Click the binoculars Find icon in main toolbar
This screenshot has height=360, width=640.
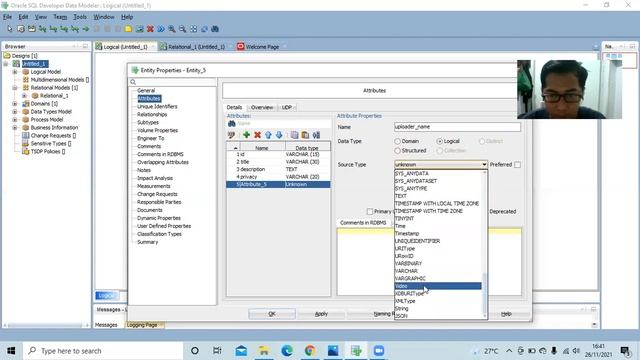click(x=215, y=29)
